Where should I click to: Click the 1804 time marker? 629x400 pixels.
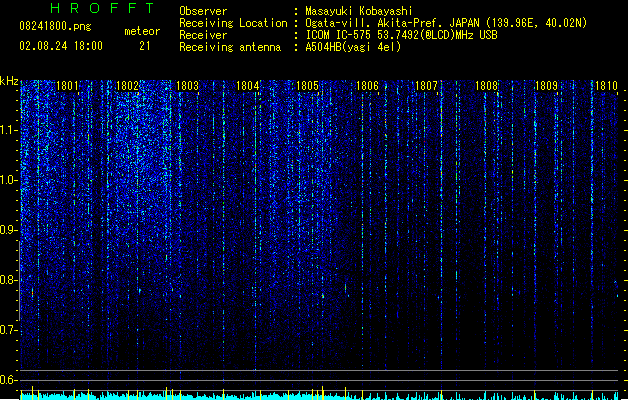tap(248, 86)
